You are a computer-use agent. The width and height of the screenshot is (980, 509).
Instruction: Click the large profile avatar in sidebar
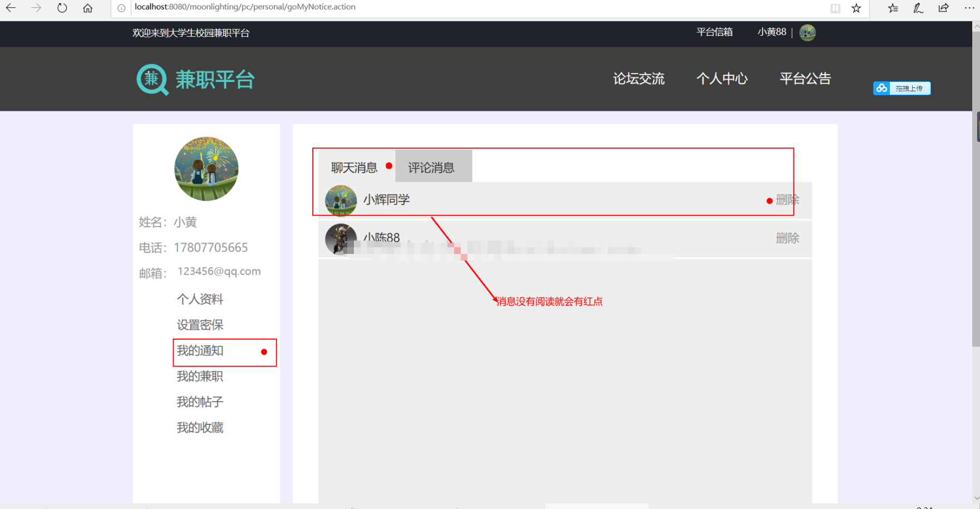[206, 169]
